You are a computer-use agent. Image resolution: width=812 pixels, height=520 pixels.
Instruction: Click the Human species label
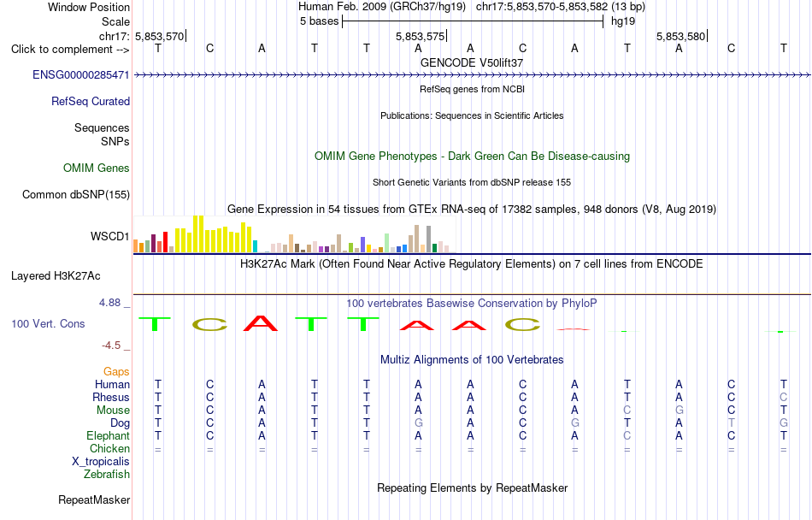click(112, 384)
